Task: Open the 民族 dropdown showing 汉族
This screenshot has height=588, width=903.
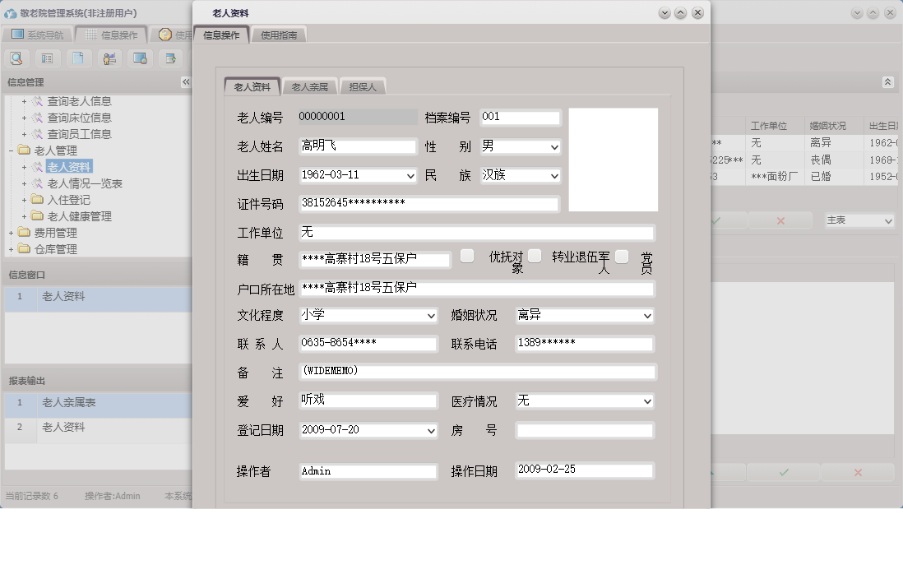Action: (553, 174)
